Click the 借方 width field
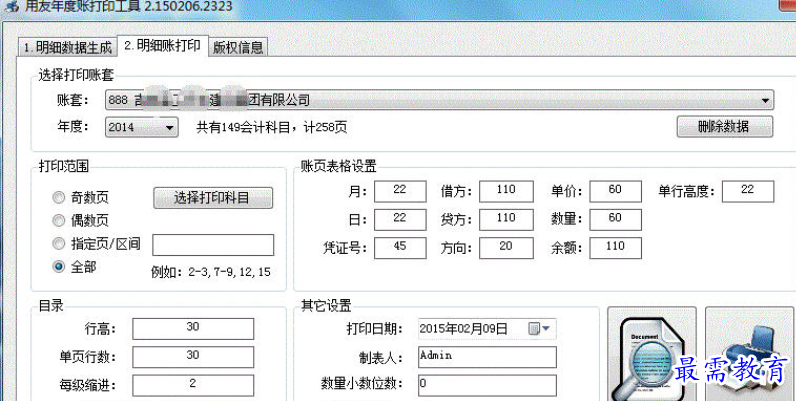796x401 pixels. (x=506, y=191)
